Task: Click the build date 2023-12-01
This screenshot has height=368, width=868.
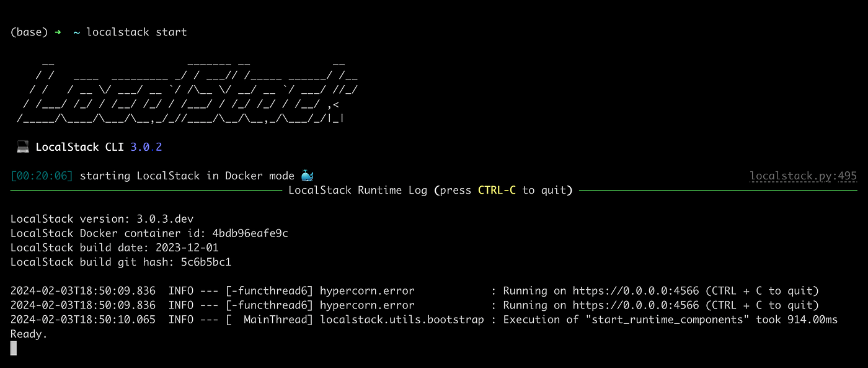Action: [x=187, y=248]
